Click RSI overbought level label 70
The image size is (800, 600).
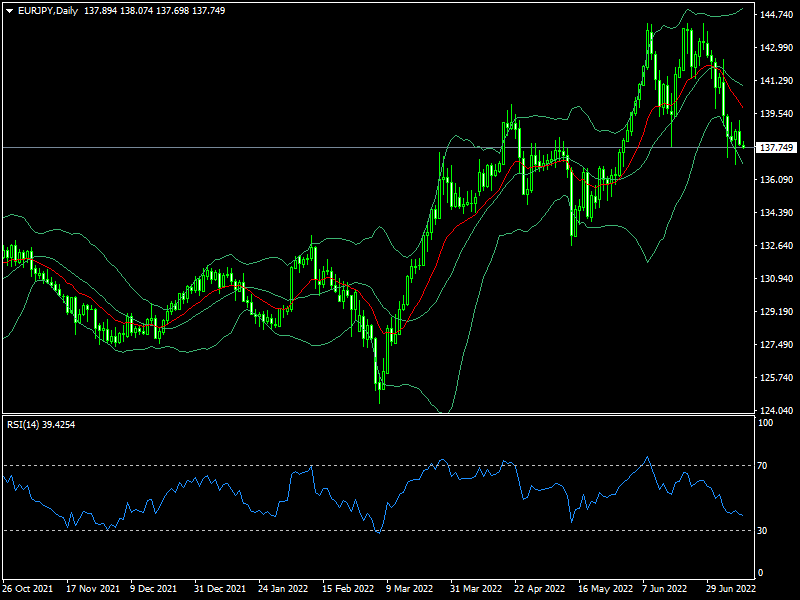coord(762,465)
